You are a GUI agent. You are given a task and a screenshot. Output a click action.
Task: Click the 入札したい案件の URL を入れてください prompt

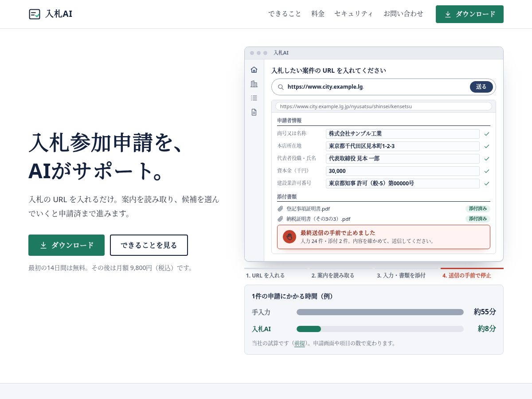pyautogui.click(x=329, y=70)
